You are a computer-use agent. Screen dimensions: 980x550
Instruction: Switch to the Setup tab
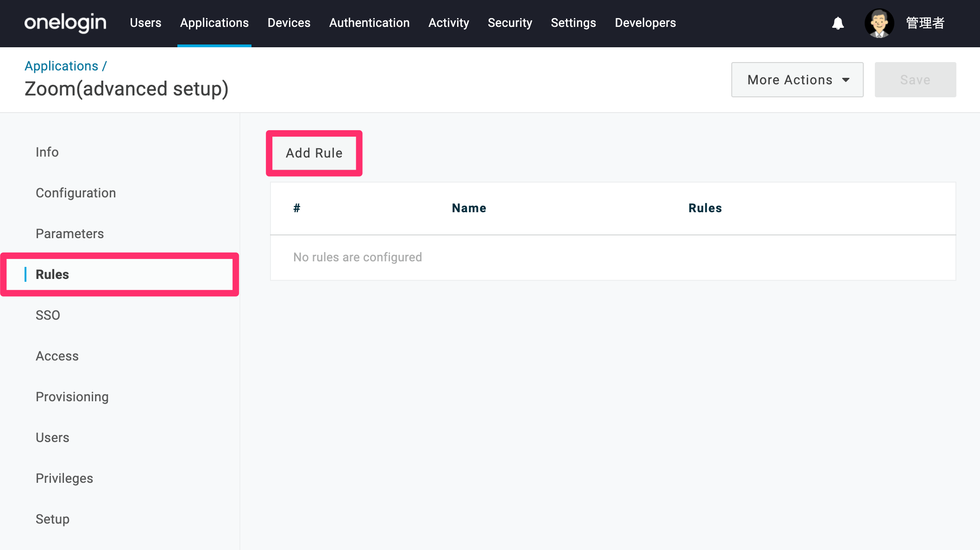pyautogui.click(x=53, y=519)
